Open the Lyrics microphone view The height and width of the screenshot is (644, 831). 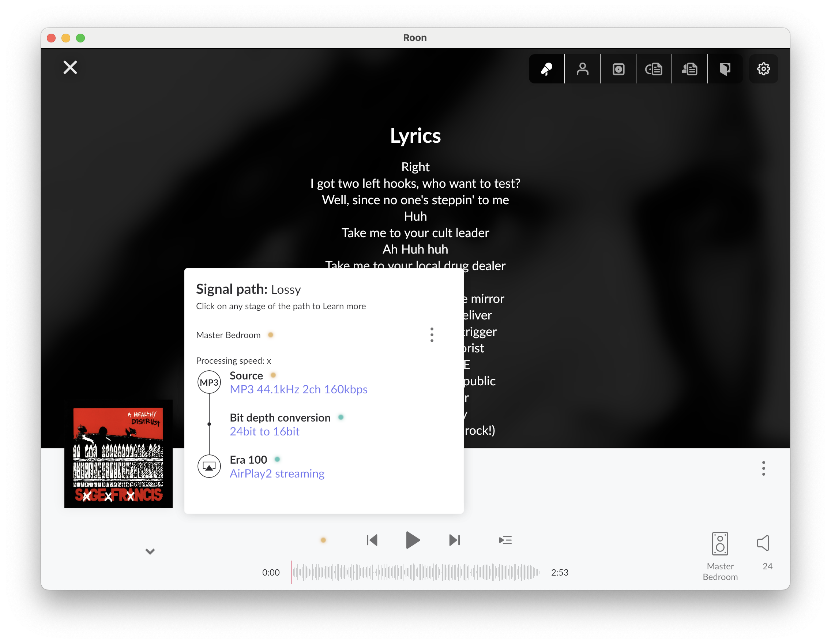click(x=546, y=69)
